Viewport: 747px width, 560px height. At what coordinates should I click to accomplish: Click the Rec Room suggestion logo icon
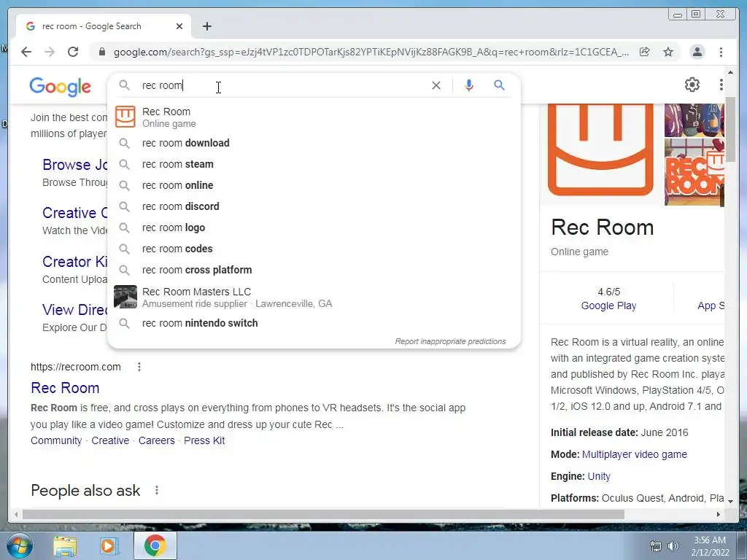[x=125, y=117]
